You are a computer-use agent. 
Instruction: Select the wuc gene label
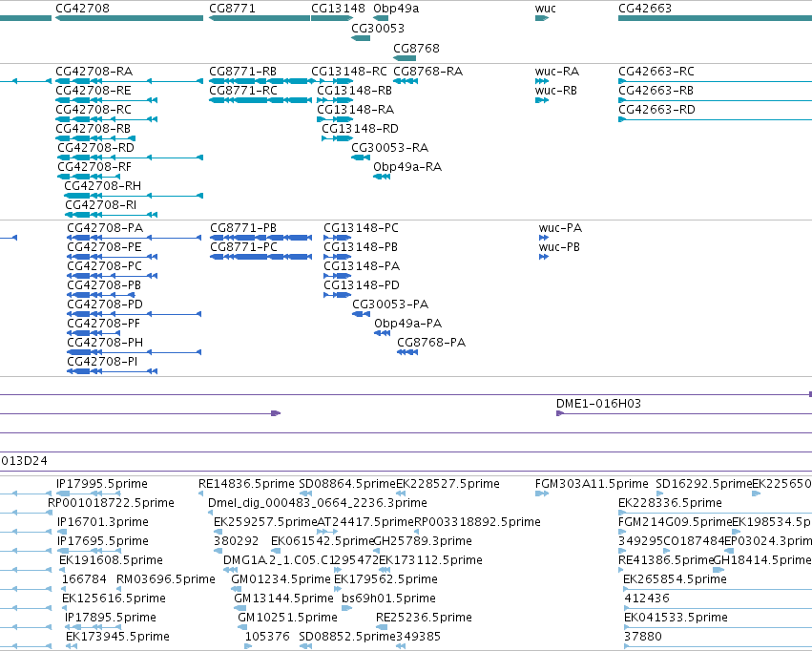click(545, 9)
